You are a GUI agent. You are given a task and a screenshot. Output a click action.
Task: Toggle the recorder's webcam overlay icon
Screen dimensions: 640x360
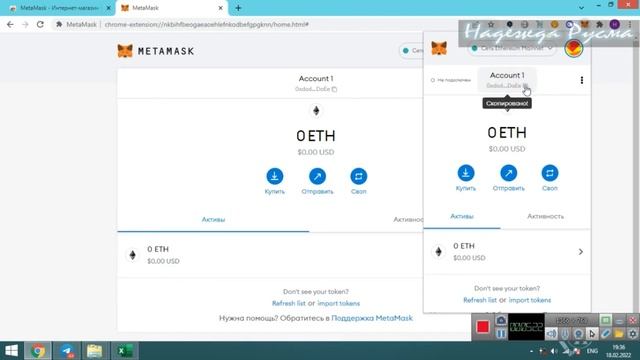pyautogui.click(x=578, y=334)
